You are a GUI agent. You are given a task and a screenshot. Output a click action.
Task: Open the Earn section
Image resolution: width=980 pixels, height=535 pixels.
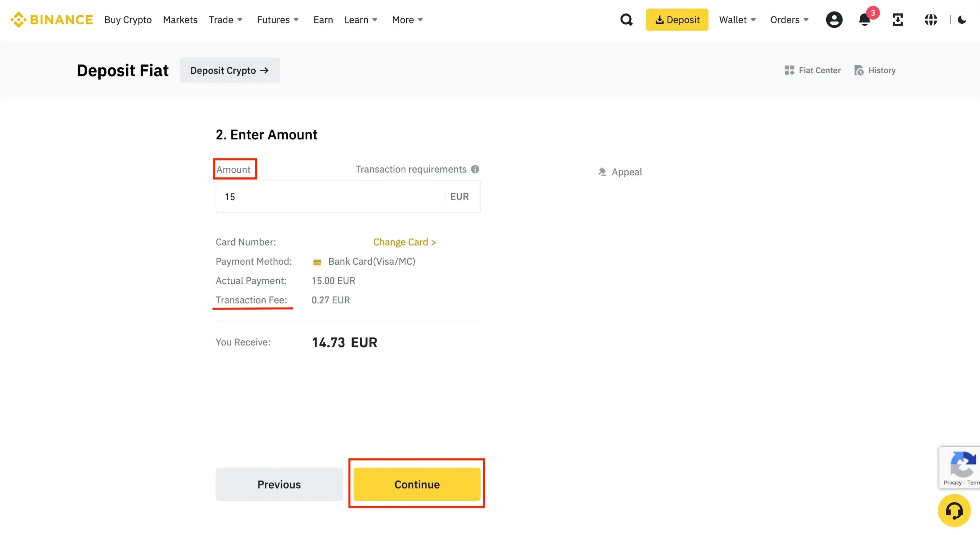point(323,20)
